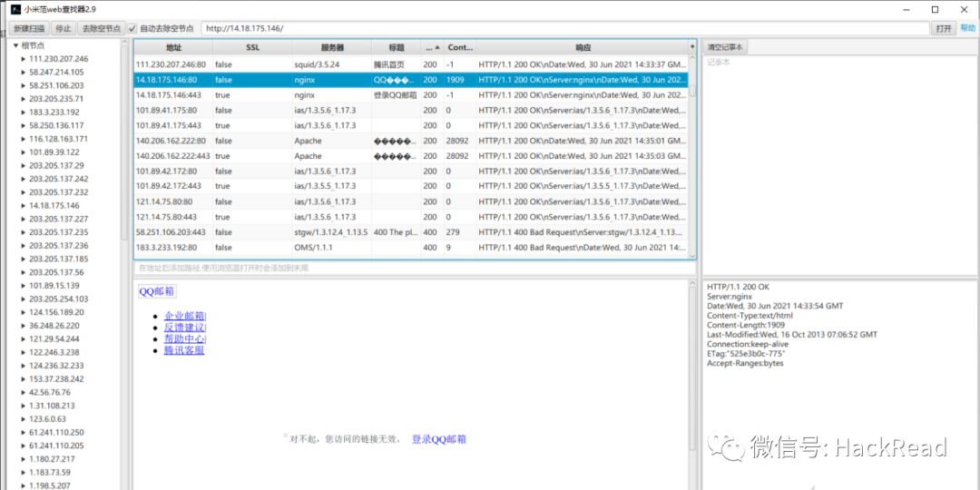Expand the 183.3.233.192 tree node

pyautogui.click(x=24, y=113)
